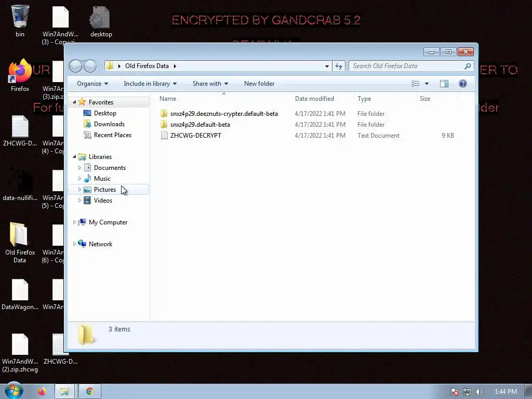This screenshot has height=399, width=532.
Task: Click the refresh button beside the address bar
Action: coord(339,66)
